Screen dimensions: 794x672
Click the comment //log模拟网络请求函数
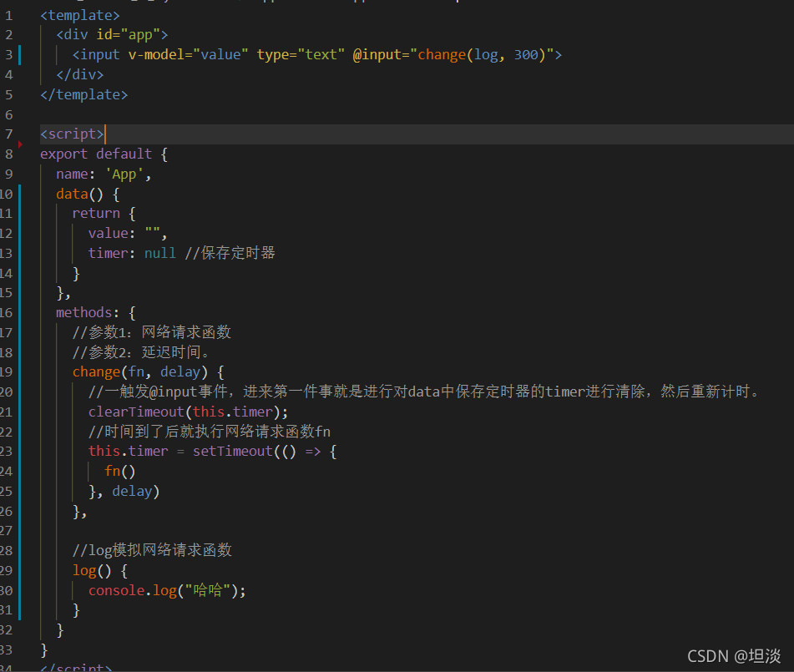click(152, 550)
